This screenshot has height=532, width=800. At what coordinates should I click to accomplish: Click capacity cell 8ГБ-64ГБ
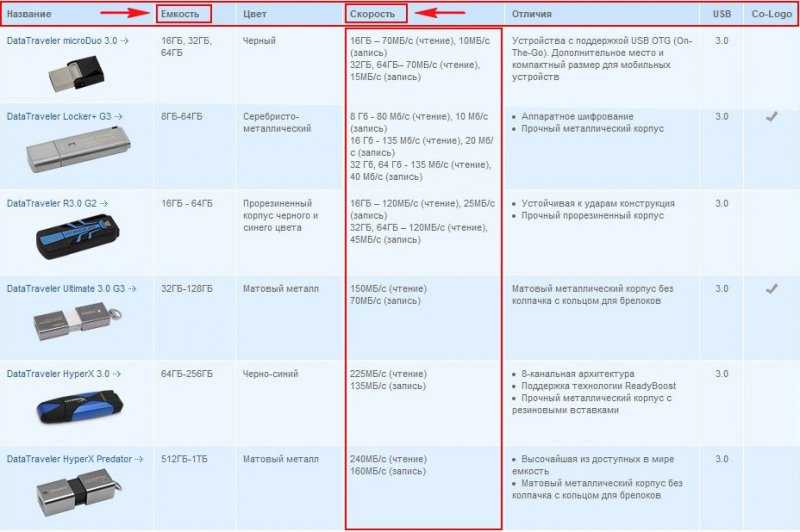[x=182, y=117]
